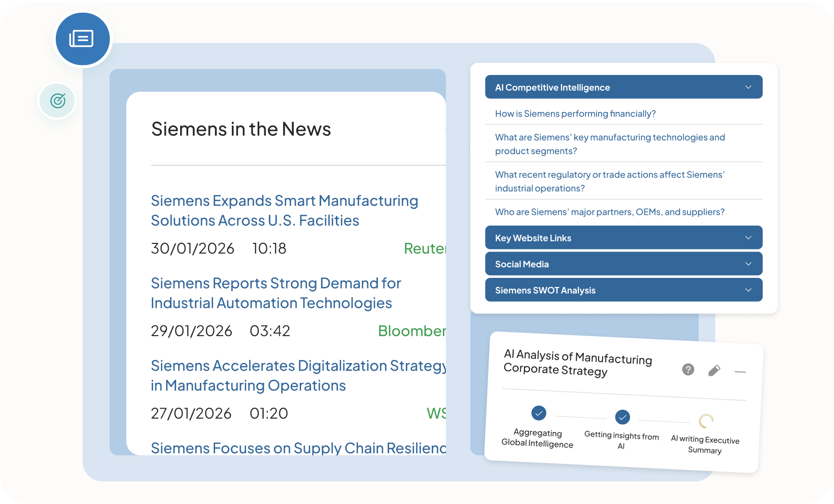The height and width of the screenshot is (504, 834).
Task: Click the blue news feed icon
Action: [82, 39]
